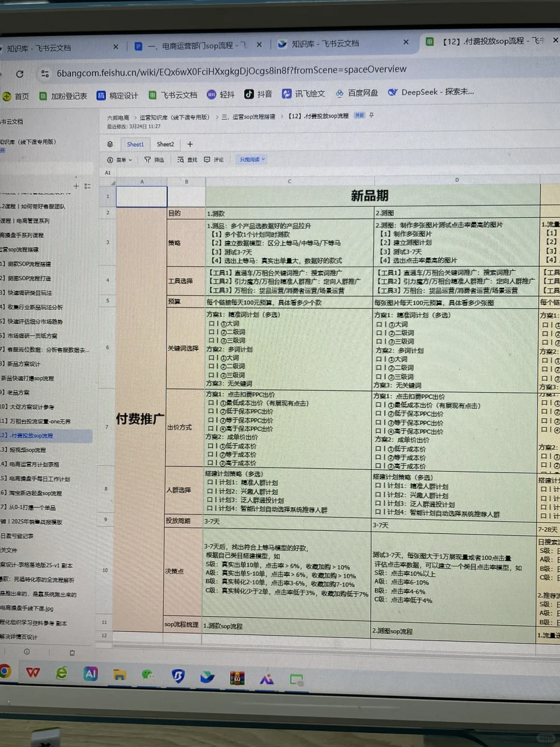Open the blue shield app in taskbar
This screenshot has height=747, width=560.
pos(178,675)
